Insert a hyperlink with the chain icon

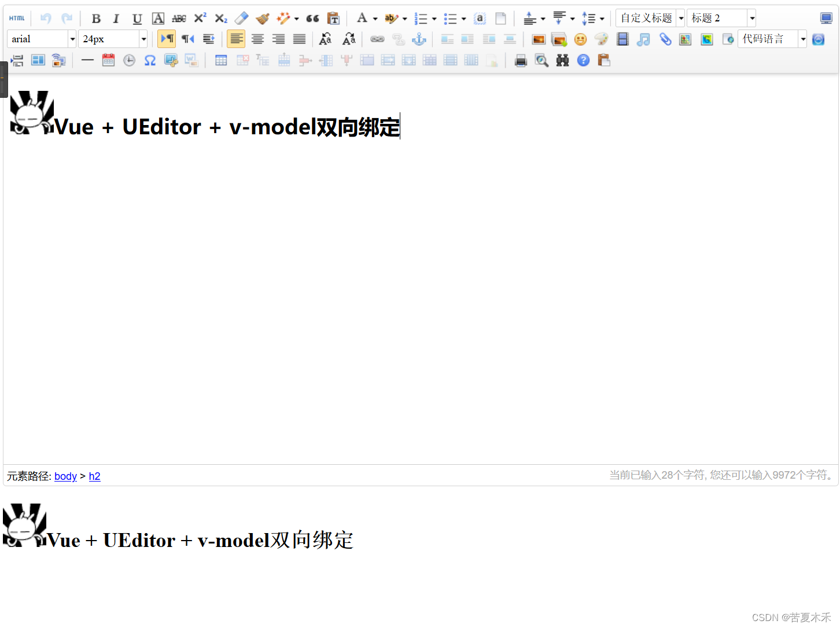coord(377,39)
